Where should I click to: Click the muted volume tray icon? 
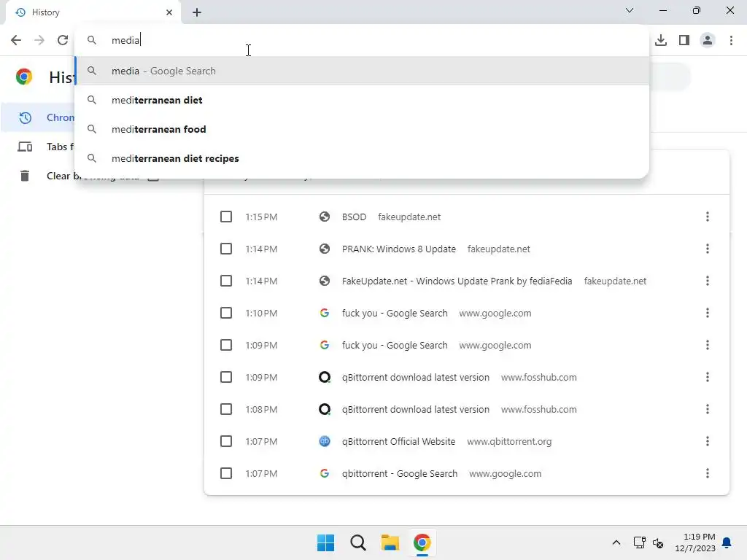[658, 542]
